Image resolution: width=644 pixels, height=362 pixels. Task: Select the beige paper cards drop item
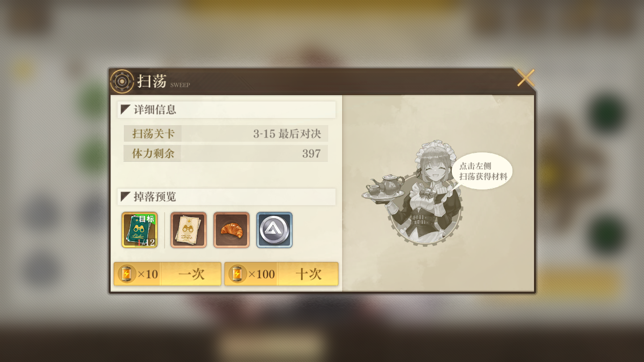coord(188,230)
